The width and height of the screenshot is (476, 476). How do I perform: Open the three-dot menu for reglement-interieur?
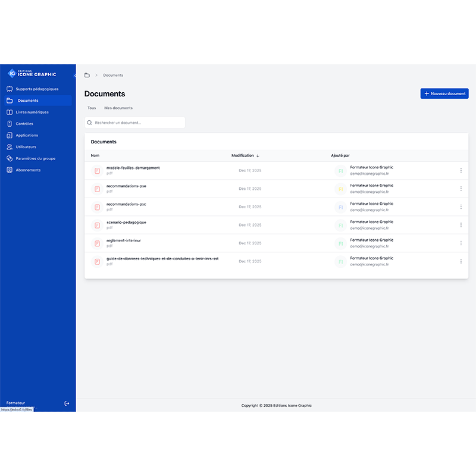pos(461,243)
